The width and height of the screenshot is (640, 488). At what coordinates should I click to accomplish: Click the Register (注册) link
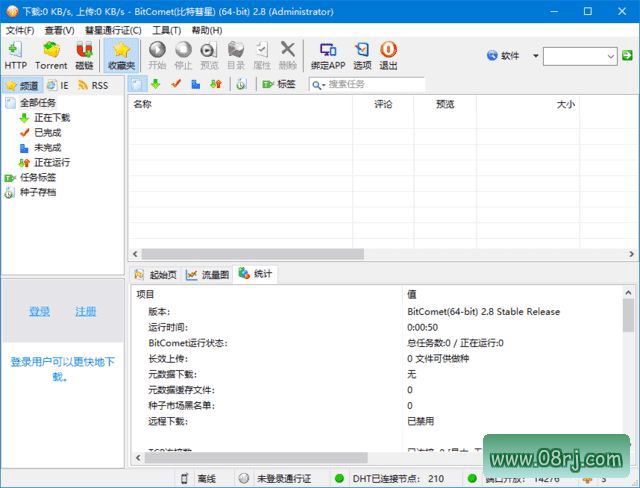(86, 312)
